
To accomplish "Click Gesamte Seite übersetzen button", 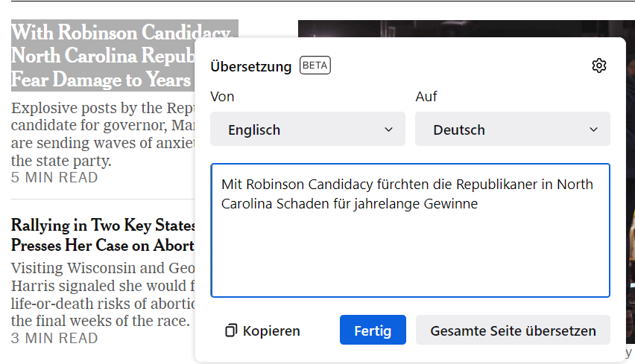I will pyautogui.click(x=513, y=331).
